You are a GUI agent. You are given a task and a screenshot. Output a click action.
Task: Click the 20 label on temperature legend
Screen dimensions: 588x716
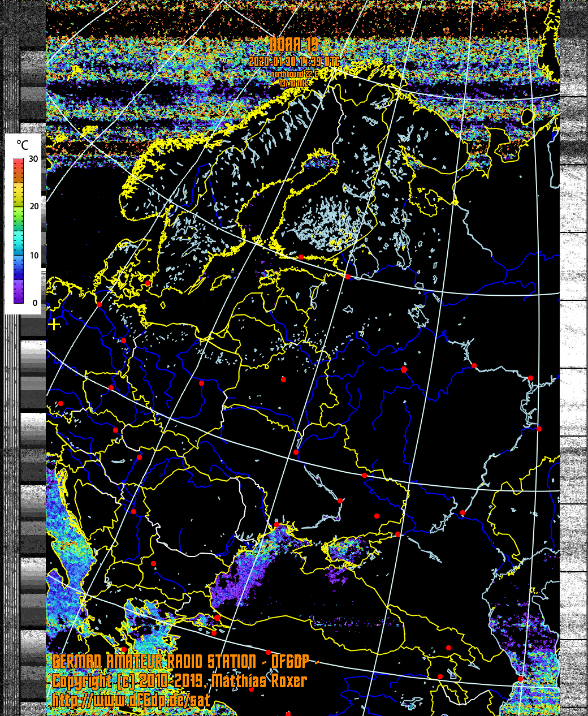tap(34, 206)
